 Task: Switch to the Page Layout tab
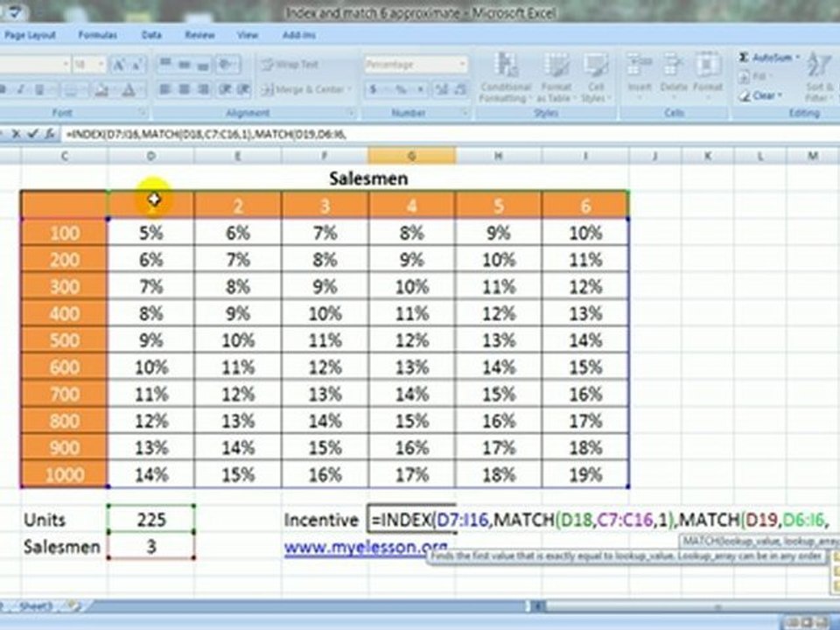pos(30,35)
